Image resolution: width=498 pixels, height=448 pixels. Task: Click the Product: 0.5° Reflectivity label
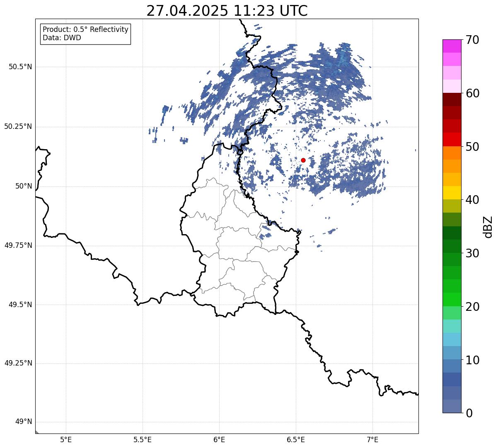(85, 30)
